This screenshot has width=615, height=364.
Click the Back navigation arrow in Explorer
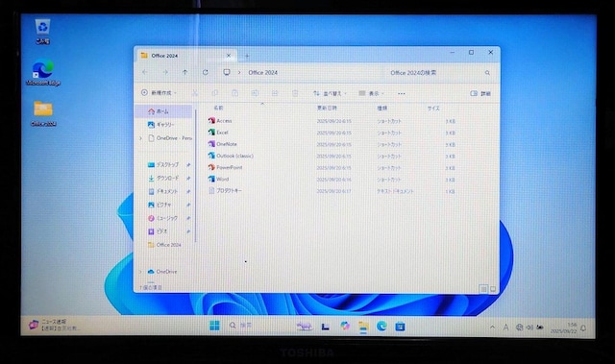[x=145, y=72]
